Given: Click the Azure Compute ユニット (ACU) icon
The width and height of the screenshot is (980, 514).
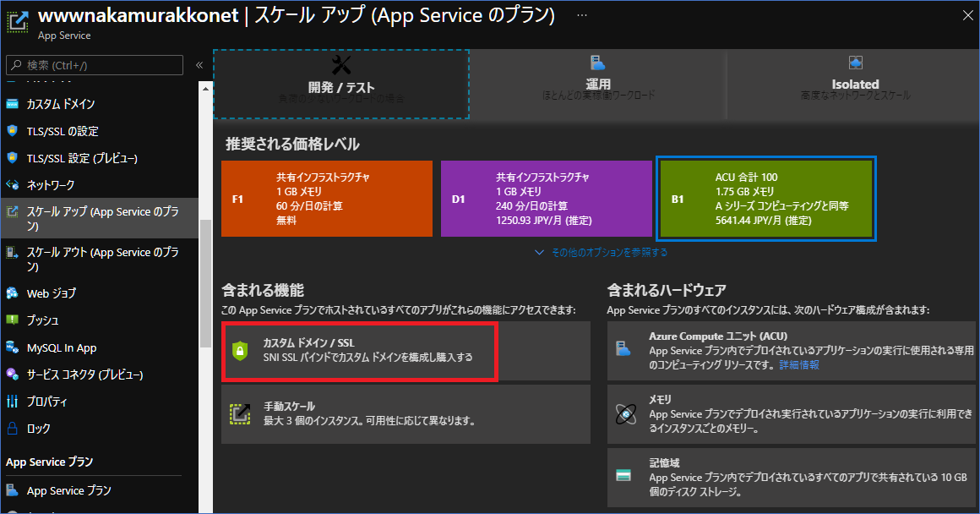Looking at the screenshot, I should [x=623, y=349].
